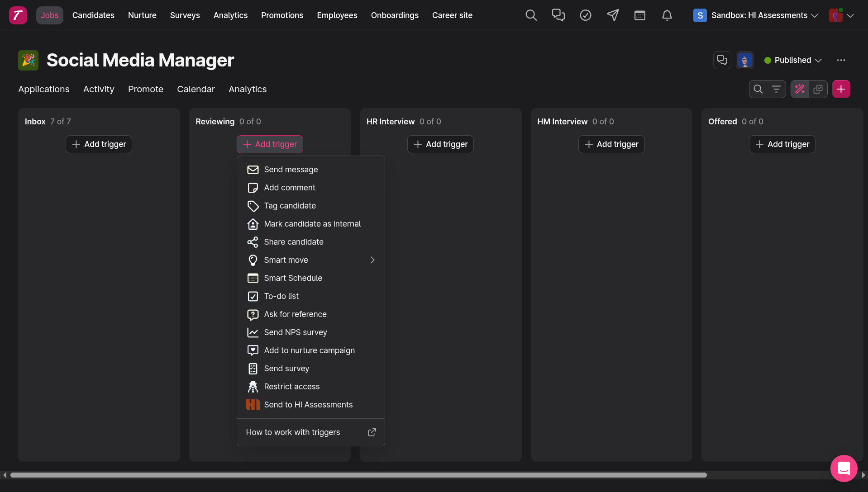Open Sandbox: HI Assessments account dropdown
Screen dimensions: 868x492
[756, 15]
